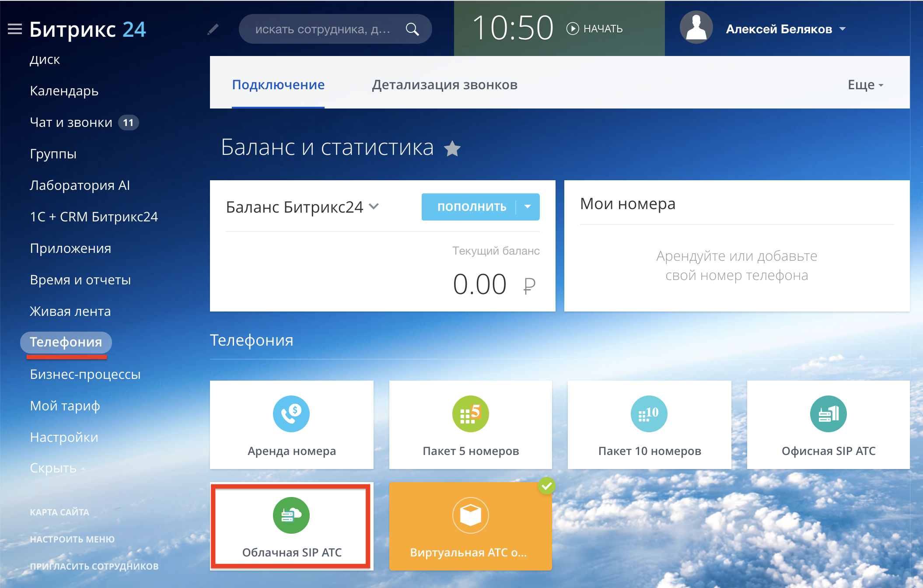
Task: Expand the Еще menu
Action: point(865,84)
